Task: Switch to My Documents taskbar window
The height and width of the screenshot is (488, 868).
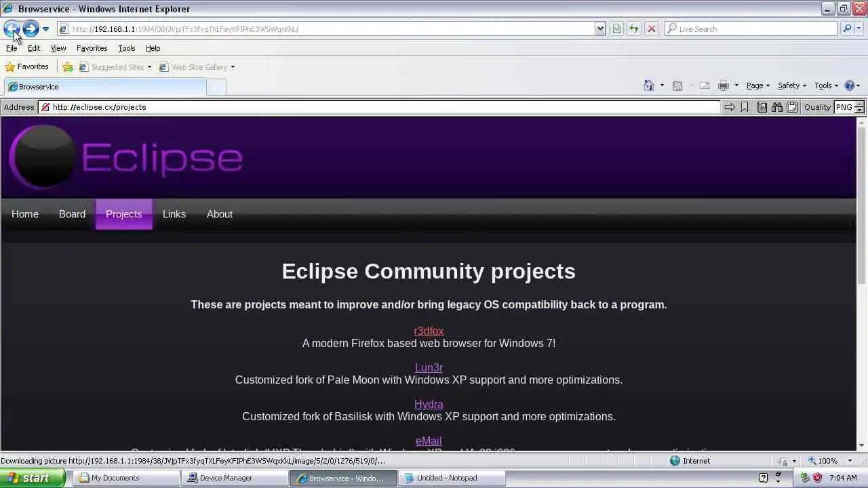Action: point(127,478)
